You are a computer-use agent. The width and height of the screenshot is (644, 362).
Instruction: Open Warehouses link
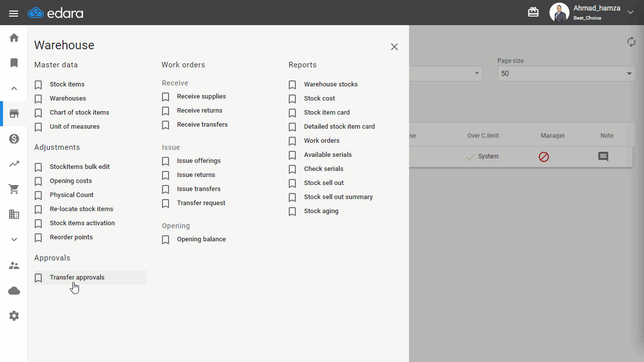68,99
